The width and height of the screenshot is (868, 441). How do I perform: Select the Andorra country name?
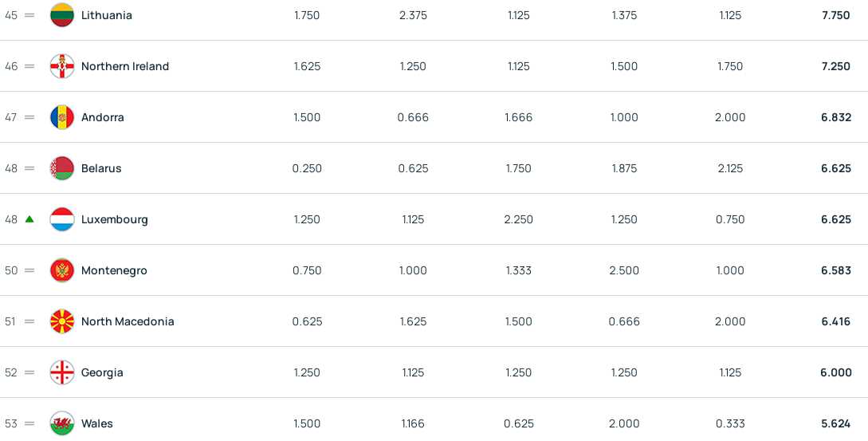tap(102, 117)
